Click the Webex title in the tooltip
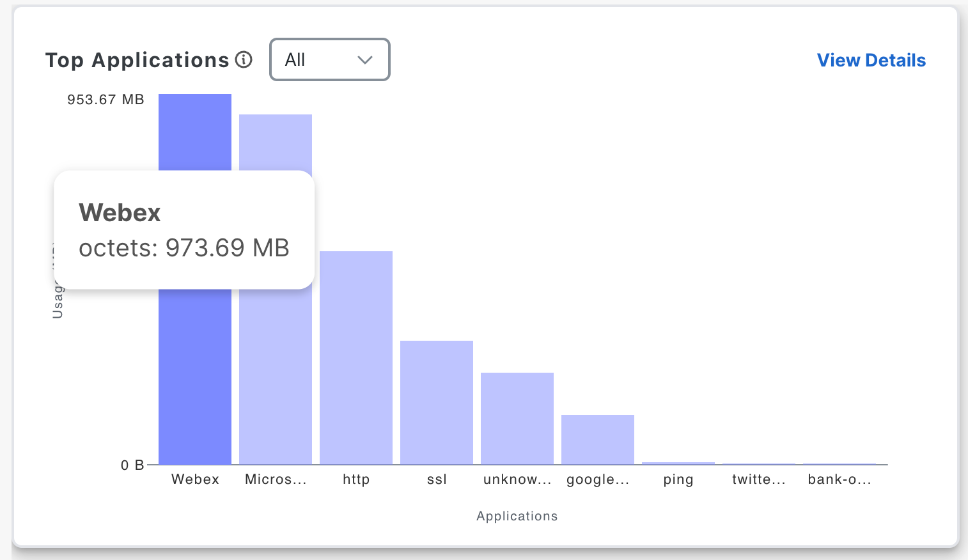This screenshot has width=968, height=560. coord(120,212)
